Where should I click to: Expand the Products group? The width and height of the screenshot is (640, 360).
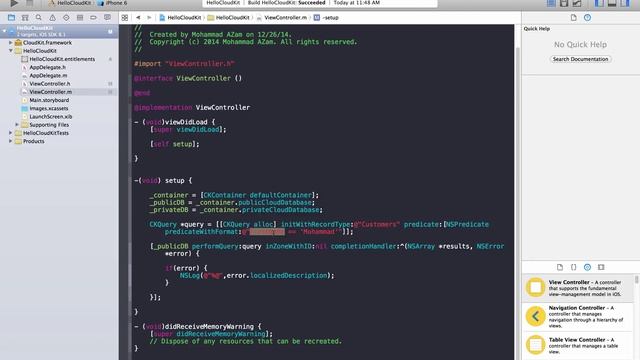[11, 141]
